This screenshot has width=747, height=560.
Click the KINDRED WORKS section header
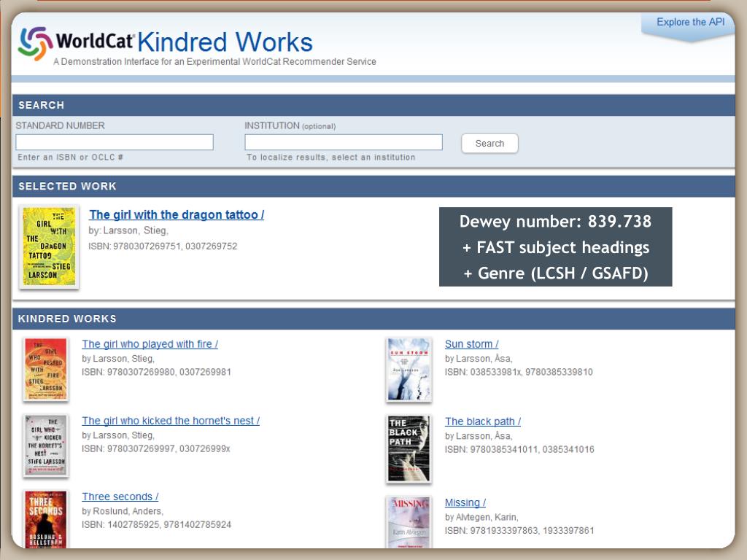(x=373, y=319)
